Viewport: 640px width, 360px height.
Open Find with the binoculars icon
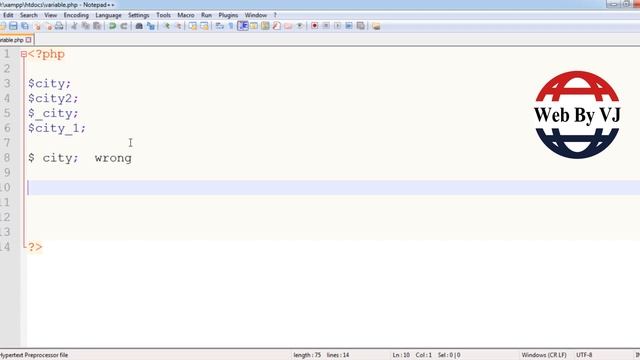click(139, 26)
